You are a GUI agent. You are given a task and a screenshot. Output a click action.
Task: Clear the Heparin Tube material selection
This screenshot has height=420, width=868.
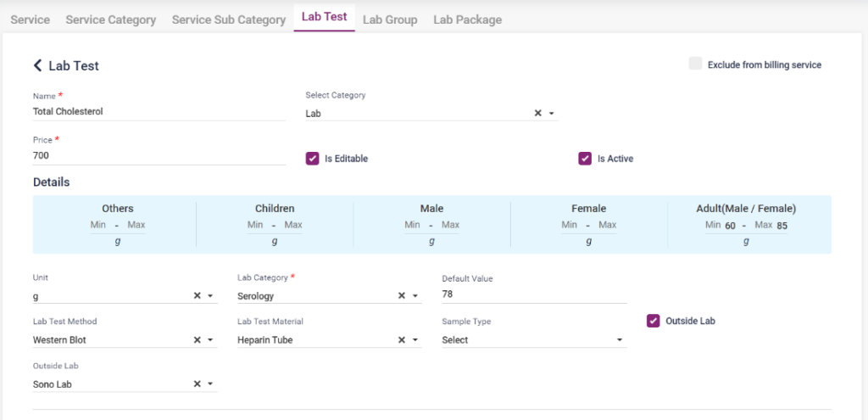[402, 340]
